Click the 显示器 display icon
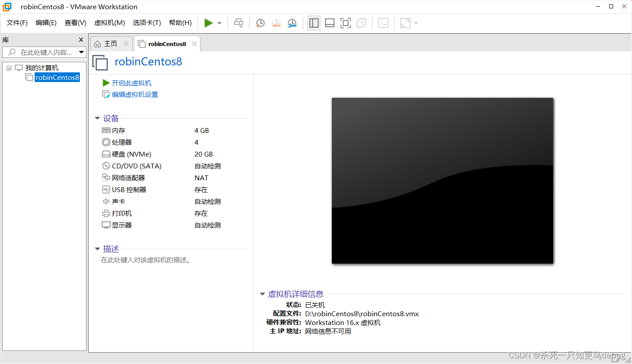632x364 pixels. pyautogui.click(x=106, y=225)
